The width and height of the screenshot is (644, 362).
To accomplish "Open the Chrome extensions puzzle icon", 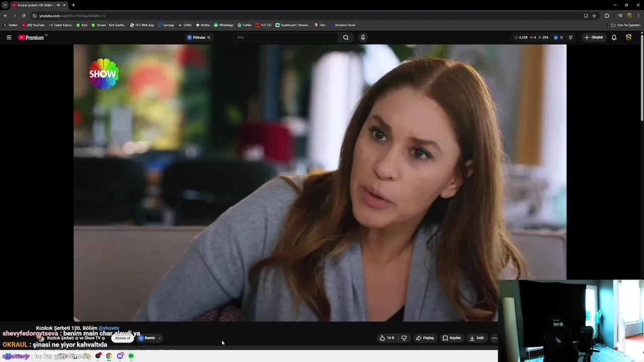I will coord(607,16).
